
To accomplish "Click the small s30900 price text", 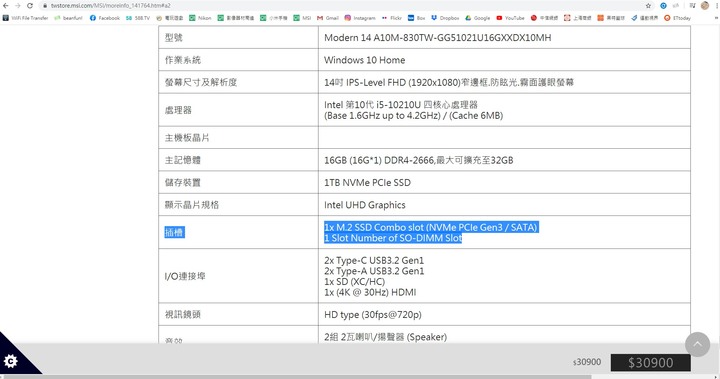I will click(x=587, y=362).
